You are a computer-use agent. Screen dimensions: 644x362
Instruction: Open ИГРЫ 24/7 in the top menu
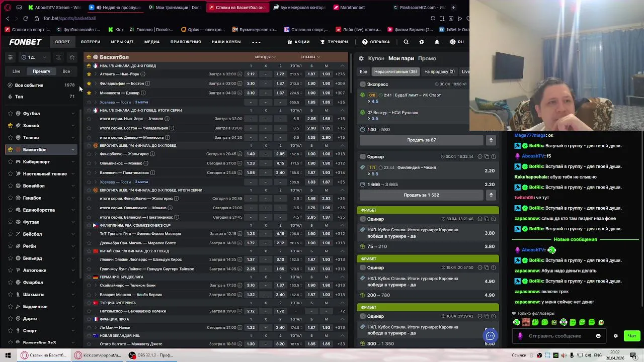pyautogui.click(x=122, y=42)
